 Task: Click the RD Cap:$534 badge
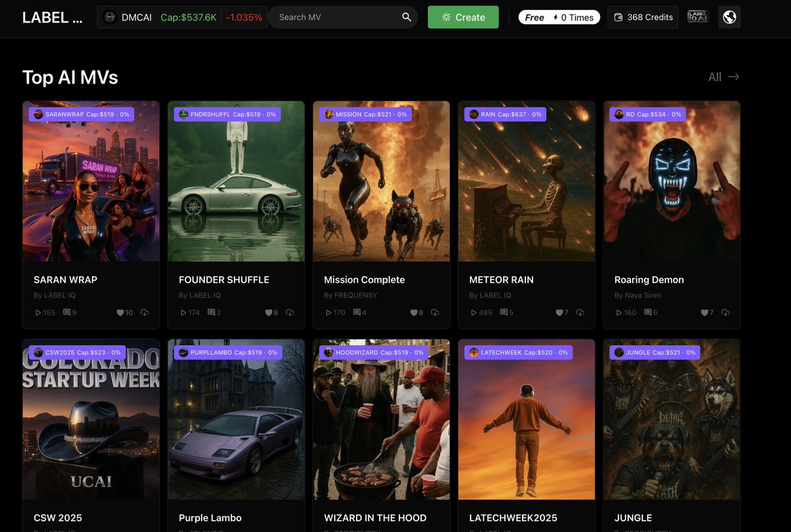647,114
